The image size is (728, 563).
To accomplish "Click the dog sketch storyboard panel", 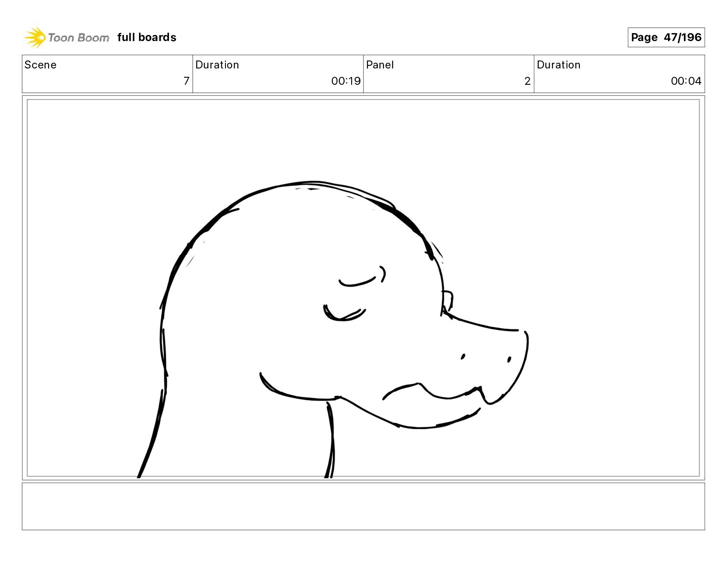I will coord(363,288).
